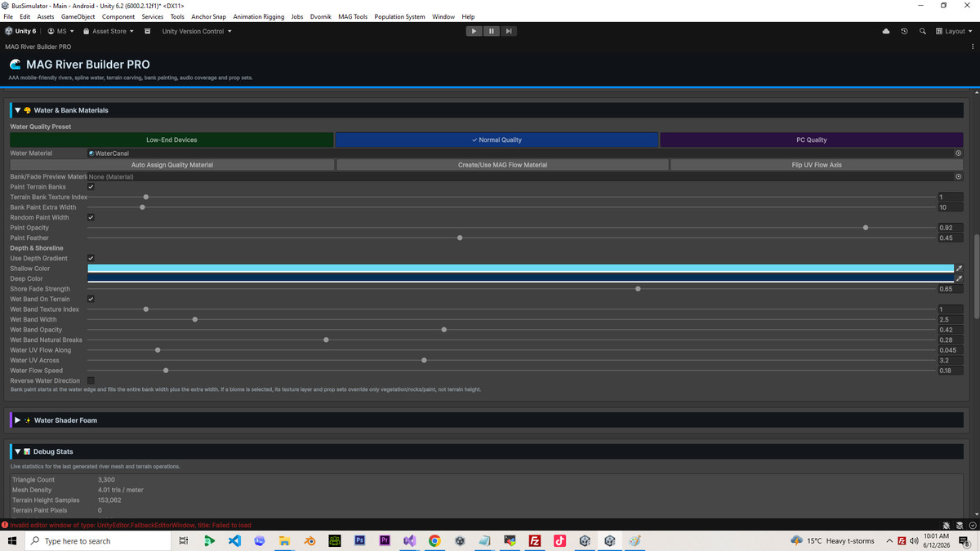Collapse the Water & Bank Materials section
This screenshot has height=551, width=980.
coord(18,110)
